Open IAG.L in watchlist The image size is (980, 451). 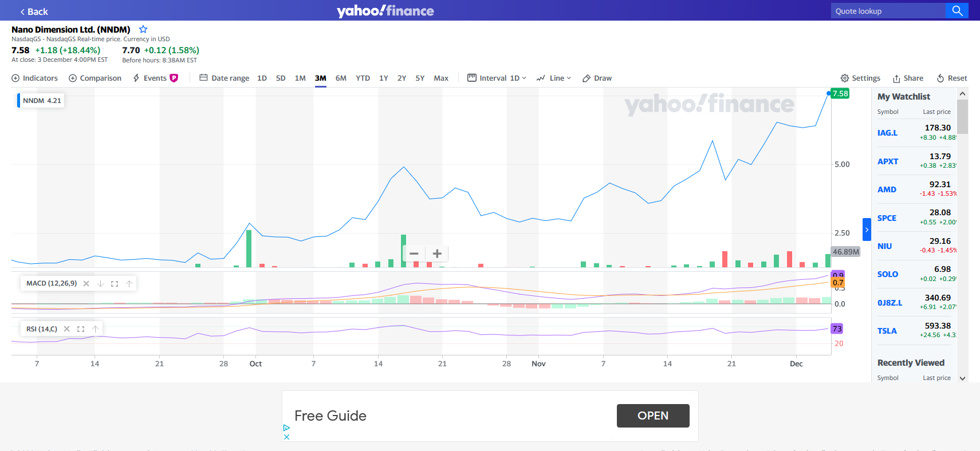pos(887,133)
